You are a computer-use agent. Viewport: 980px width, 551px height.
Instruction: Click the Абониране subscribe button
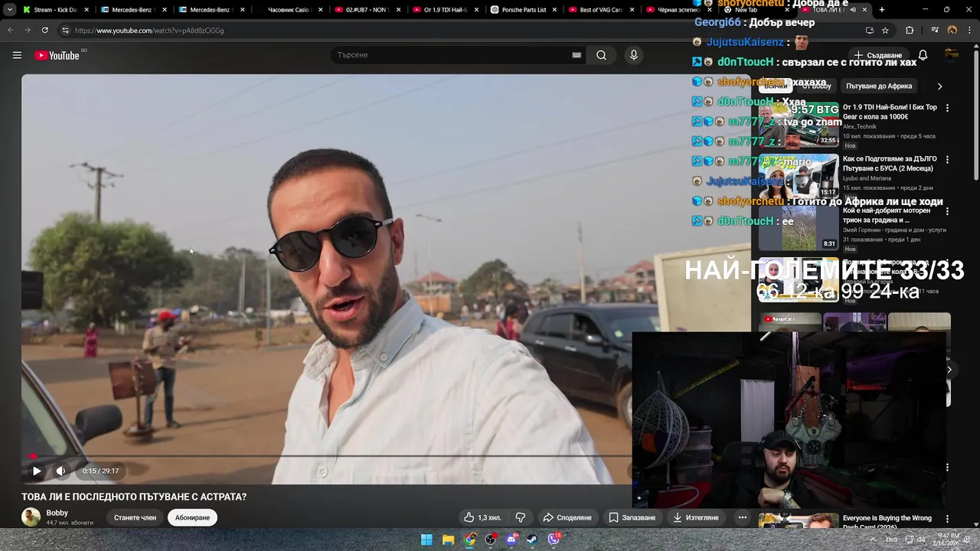(x=192, y=517)
